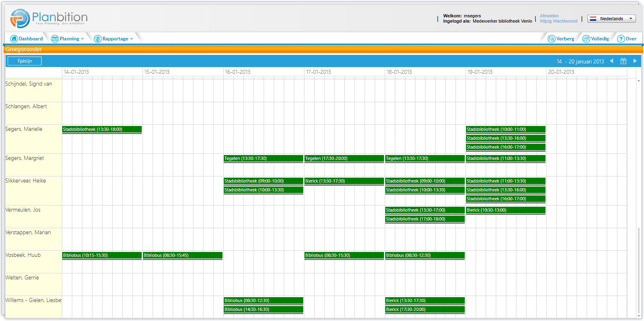Open the calendar date picker icon
644x321 pixels.
point(623,61)
